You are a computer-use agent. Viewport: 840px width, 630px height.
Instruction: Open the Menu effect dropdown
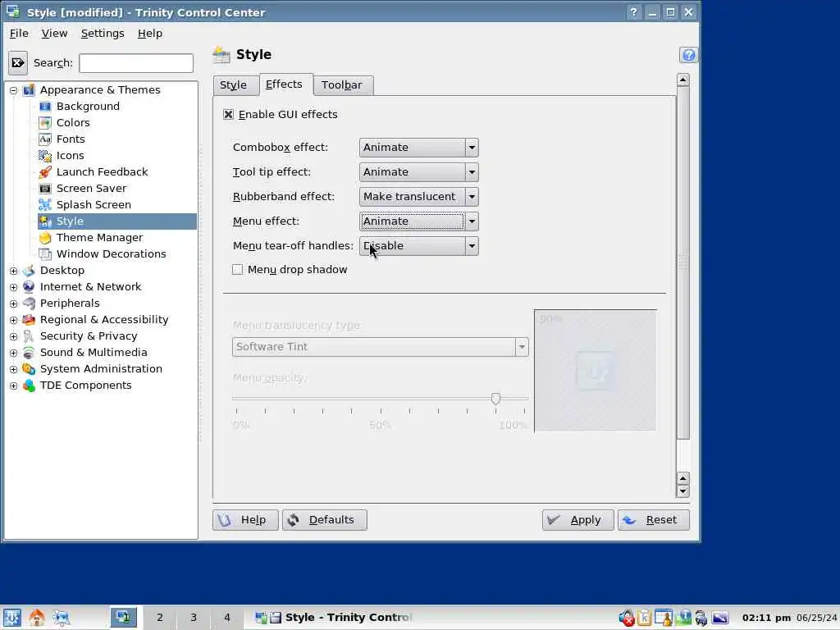(419, 221)
